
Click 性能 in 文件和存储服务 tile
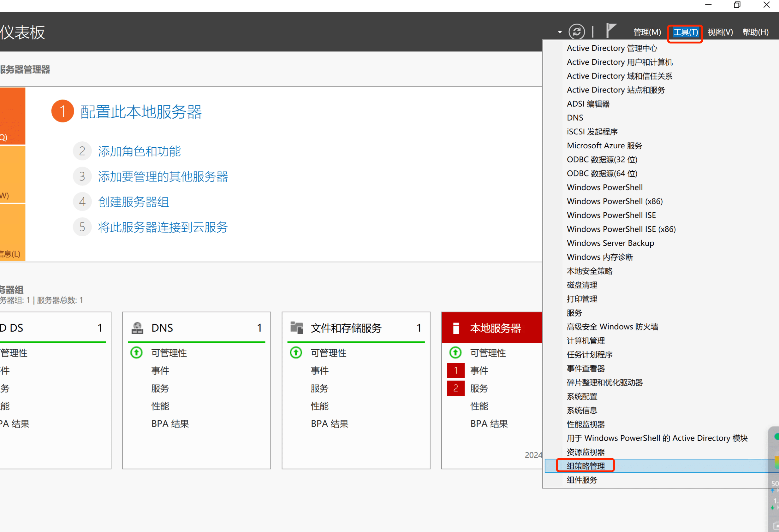coord(319,406)
